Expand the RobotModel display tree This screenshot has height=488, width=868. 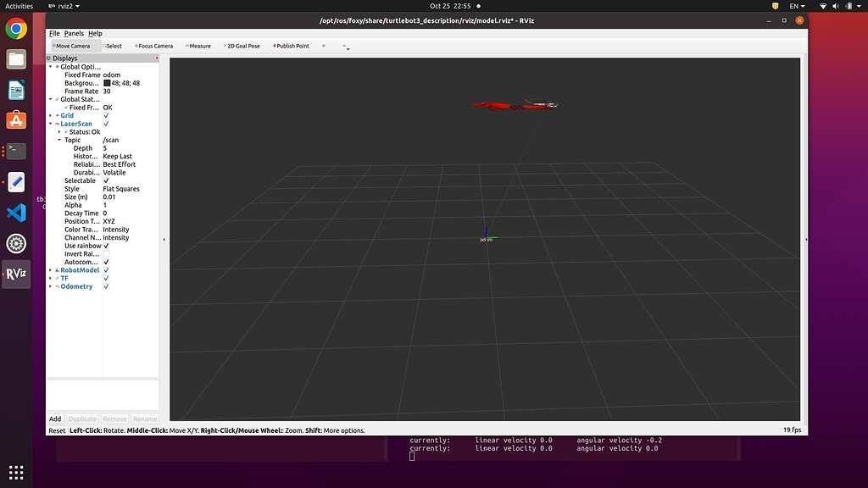tap(50, 270)
